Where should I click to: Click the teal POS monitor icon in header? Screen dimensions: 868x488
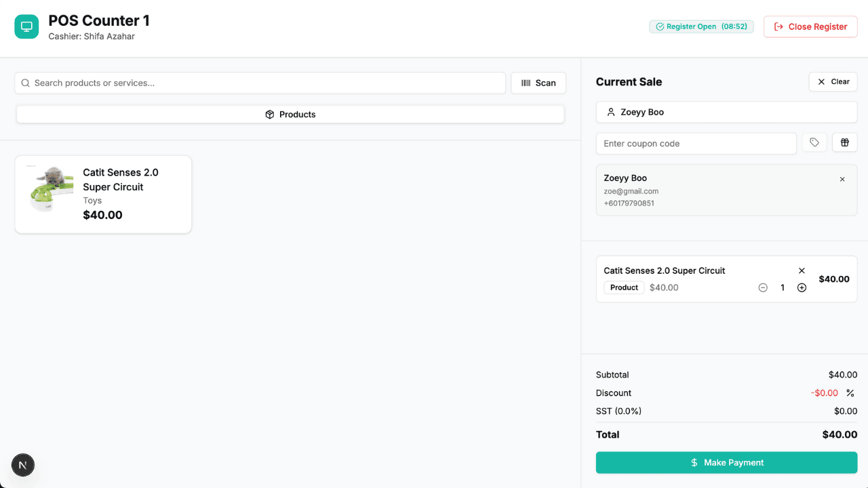26,26
